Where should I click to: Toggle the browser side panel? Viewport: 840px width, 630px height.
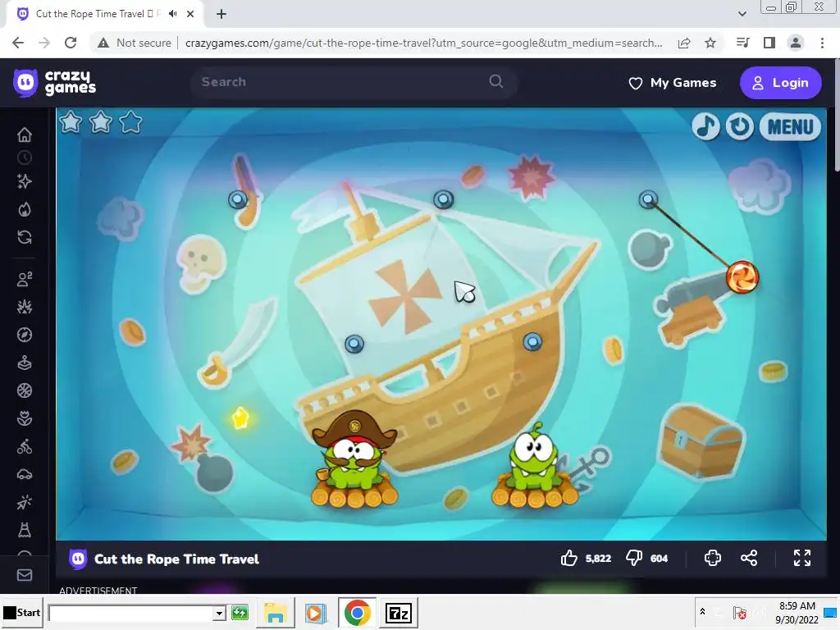pyautogui.click(x=769, y=43)
